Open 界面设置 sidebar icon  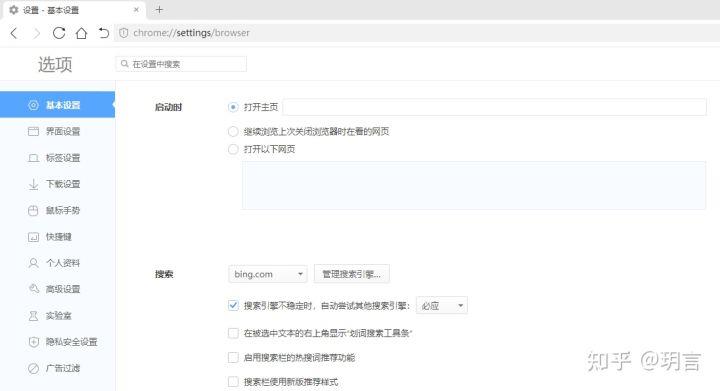34,132
